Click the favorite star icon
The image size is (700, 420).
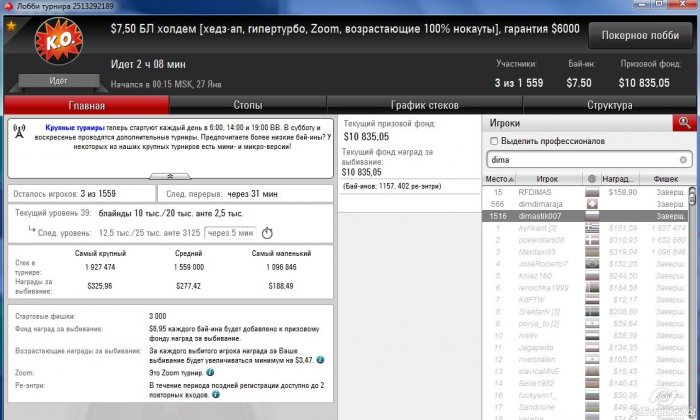(11, 25)
